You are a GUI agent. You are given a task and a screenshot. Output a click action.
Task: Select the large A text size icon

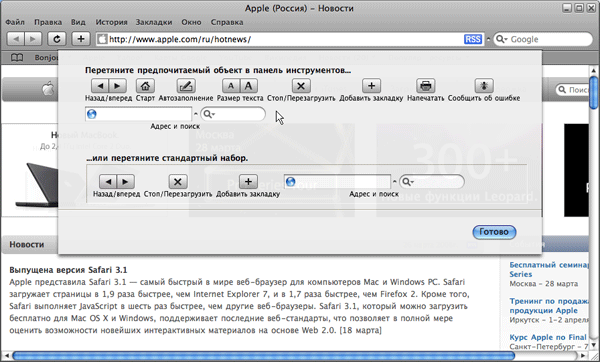tap(248, 86)
